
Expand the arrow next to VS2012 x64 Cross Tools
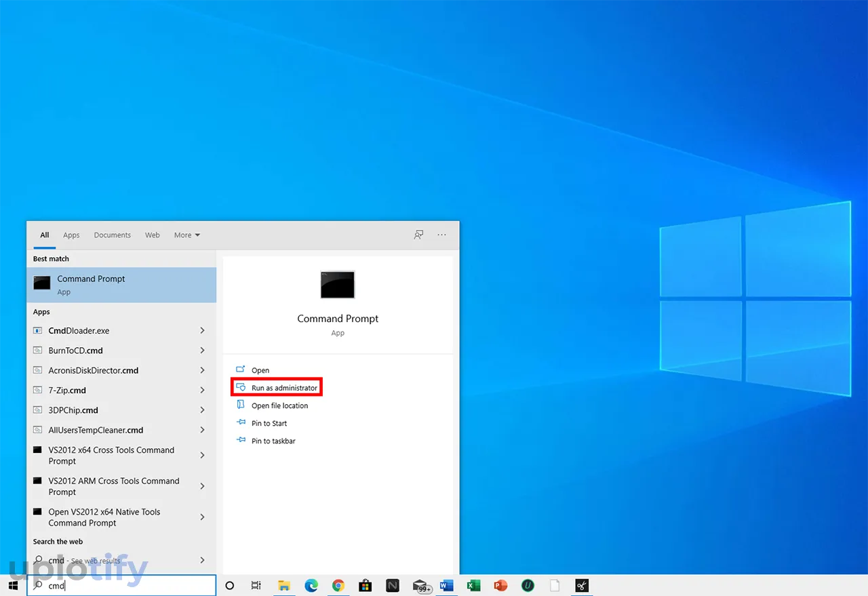202,455
